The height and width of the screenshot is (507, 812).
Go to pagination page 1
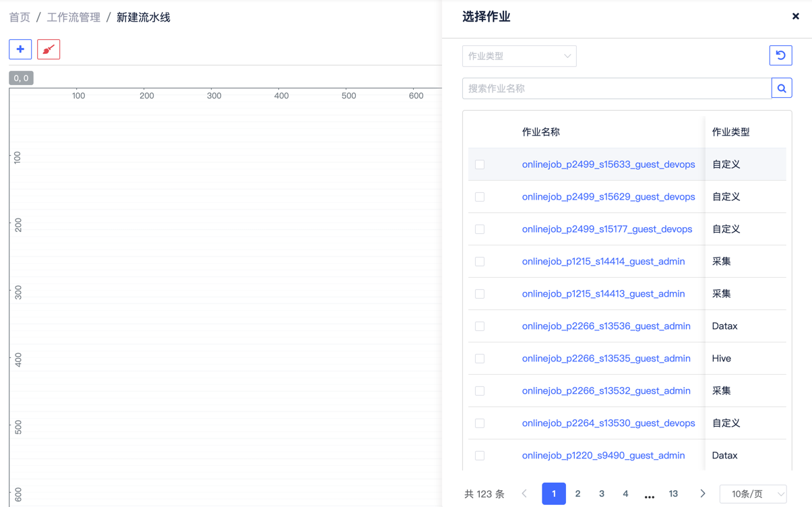[x=554, y=494]
